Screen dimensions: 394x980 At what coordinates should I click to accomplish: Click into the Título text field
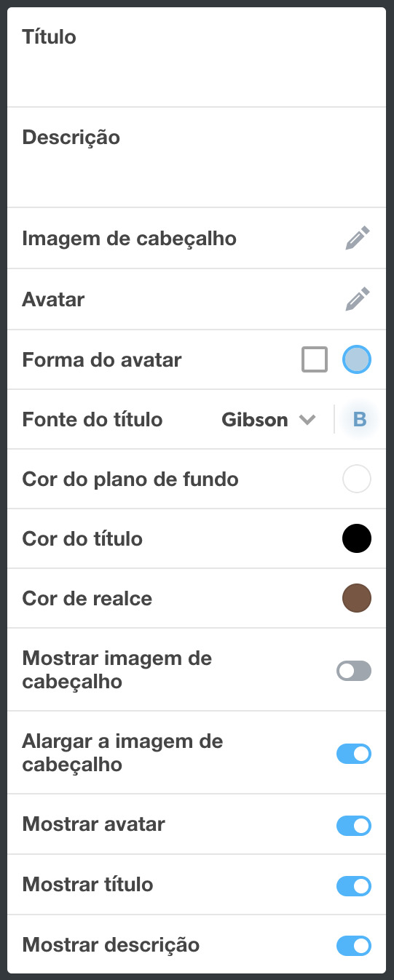pyautogui.click(x=197, y=57)
